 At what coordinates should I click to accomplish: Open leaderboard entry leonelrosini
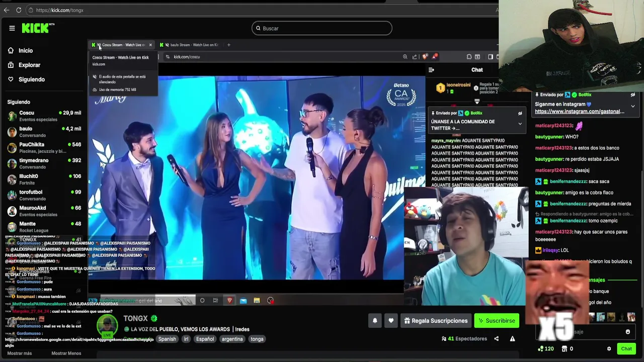453,88
